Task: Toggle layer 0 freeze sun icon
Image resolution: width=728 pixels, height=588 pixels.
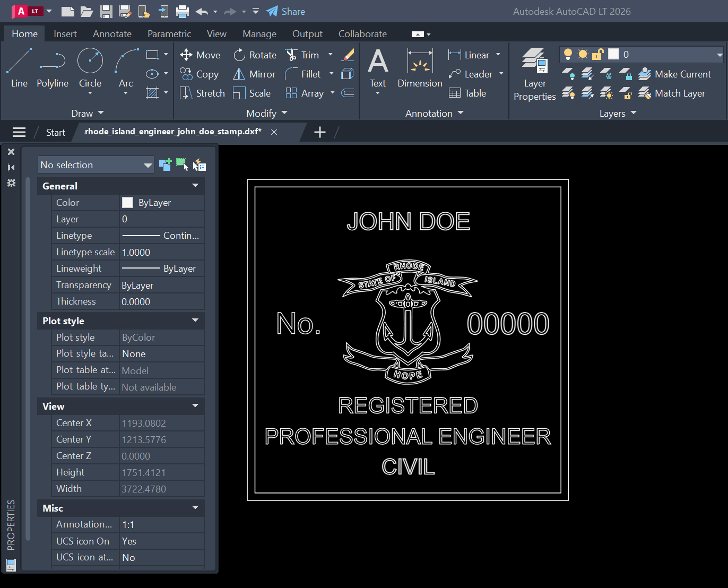Action: [583, 54]
